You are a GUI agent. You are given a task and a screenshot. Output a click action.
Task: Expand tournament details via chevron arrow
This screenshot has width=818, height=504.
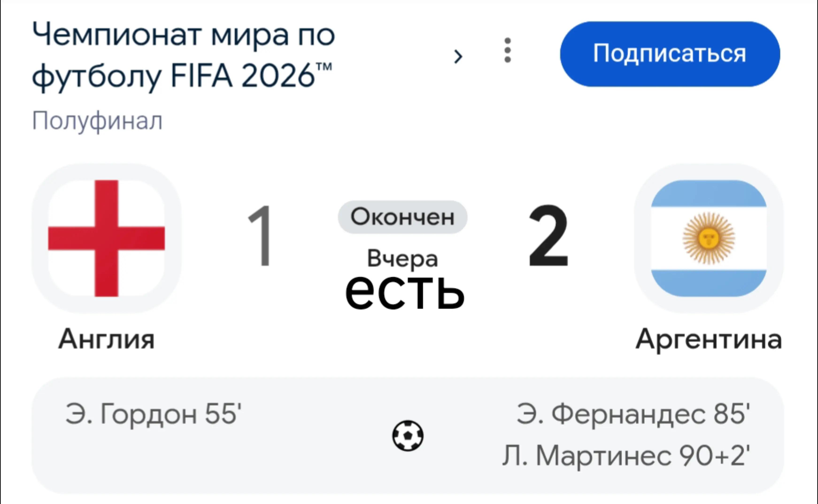click(x=459, y=57)
